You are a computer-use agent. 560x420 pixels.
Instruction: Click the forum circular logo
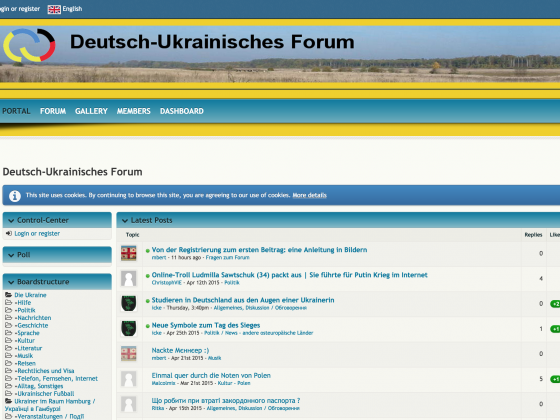click(x=29, y=45)
